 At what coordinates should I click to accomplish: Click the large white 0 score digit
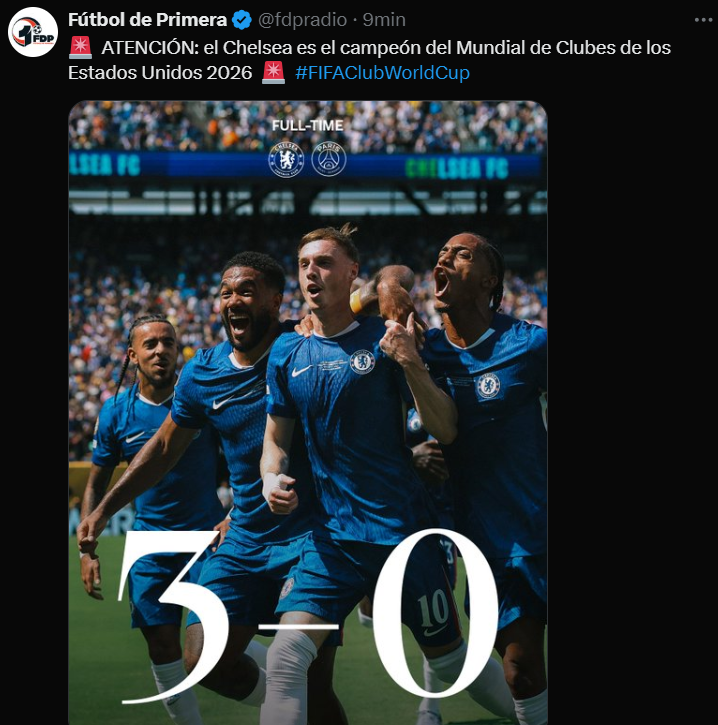point(436,613)
